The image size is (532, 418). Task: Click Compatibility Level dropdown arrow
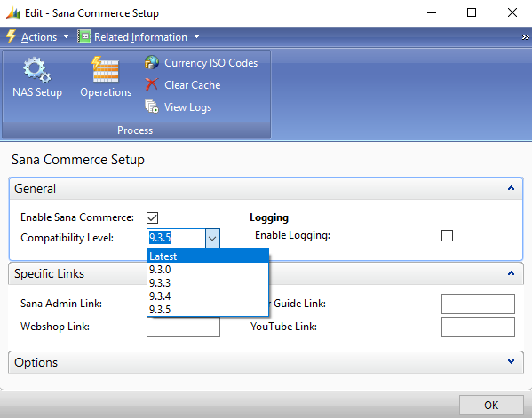(212, 238)
